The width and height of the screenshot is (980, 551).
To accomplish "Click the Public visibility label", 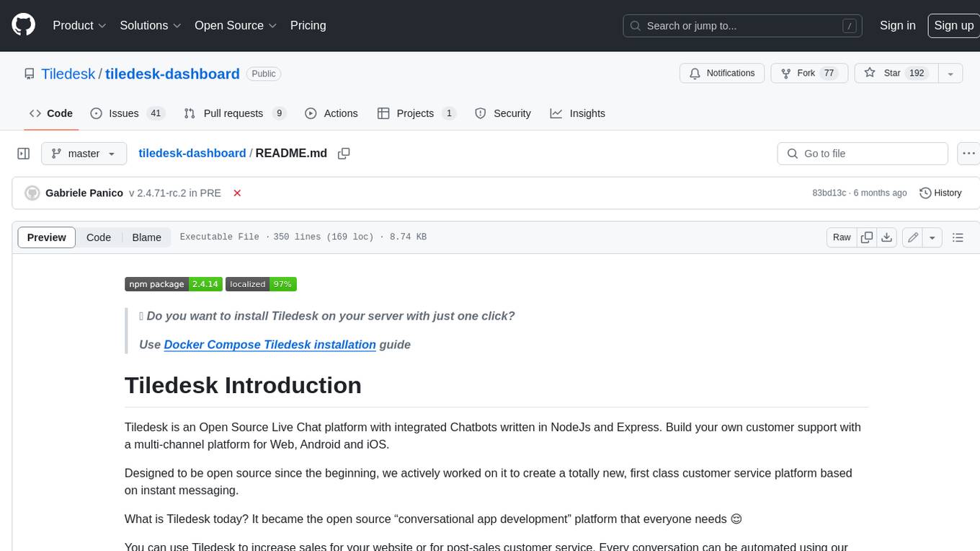I will click(x=264, y=74).
